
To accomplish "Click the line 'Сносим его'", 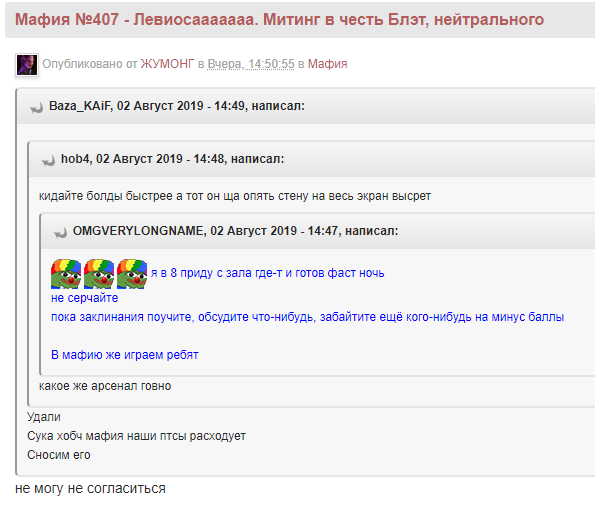I will [59, 454].
